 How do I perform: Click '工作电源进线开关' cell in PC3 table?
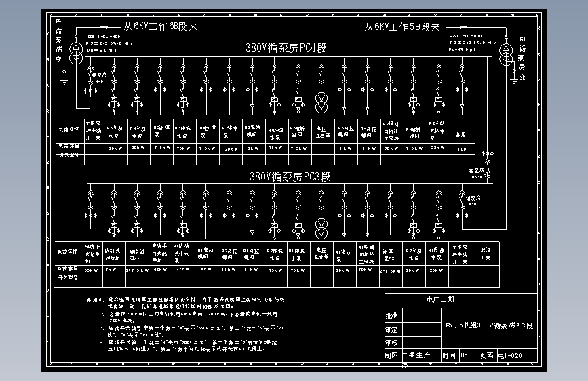[460, 254]
